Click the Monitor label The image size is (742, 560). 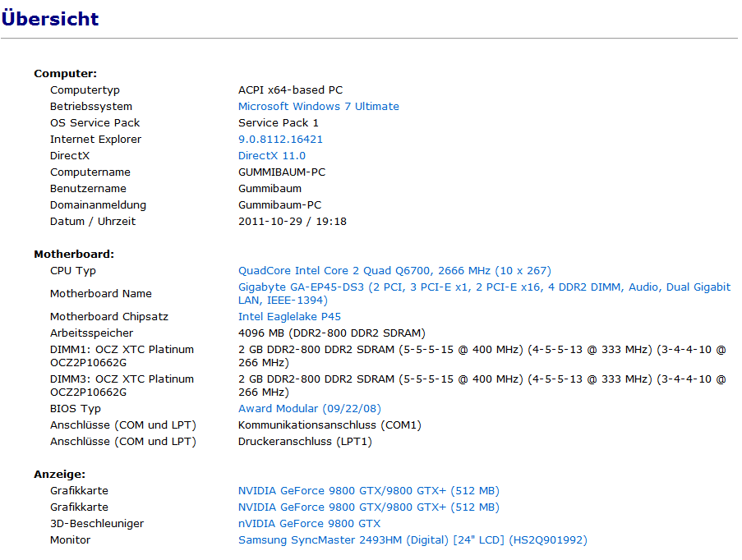70,540
